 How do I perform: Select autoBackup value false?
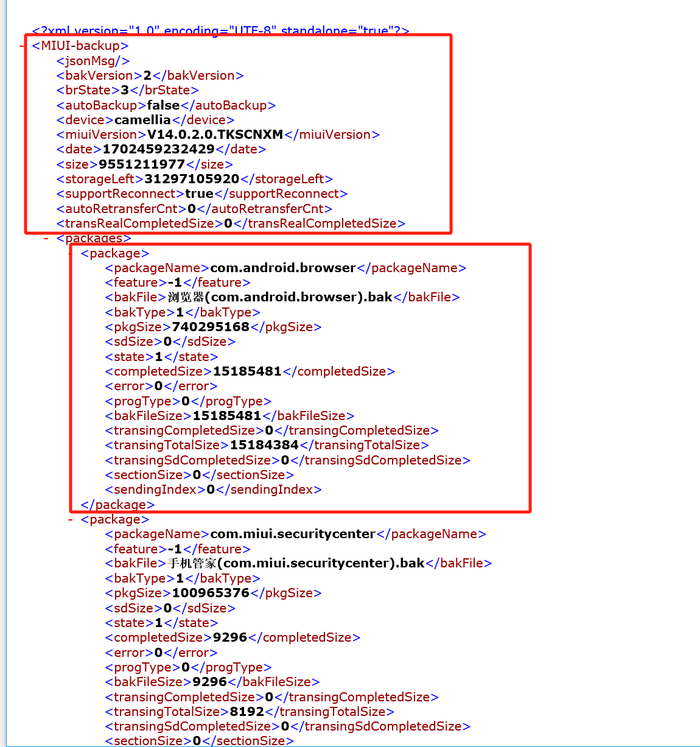pos(163,105)
